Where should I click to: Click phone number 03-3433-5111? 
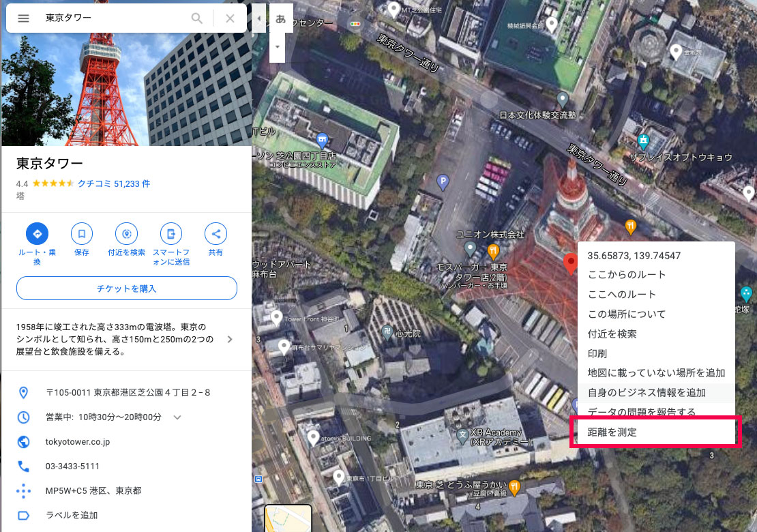click(72, 467)
